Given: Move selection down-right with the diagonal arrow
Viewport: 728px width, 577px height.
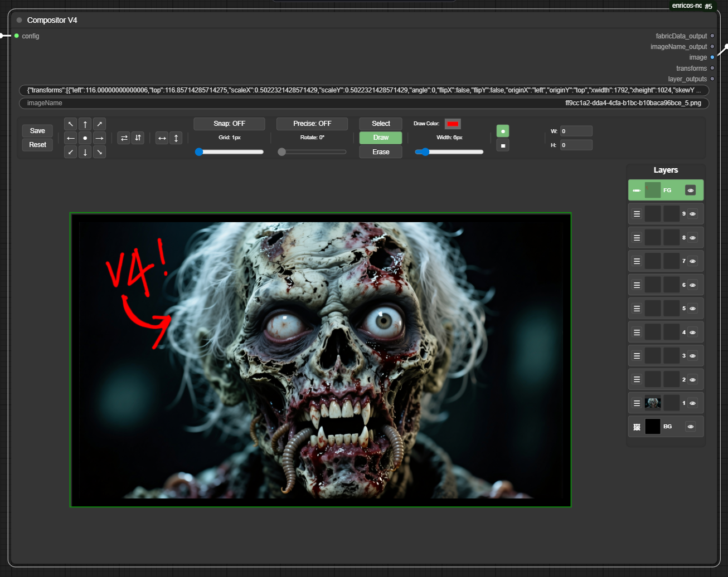Looking at the screenshot, I should [99, 151].
